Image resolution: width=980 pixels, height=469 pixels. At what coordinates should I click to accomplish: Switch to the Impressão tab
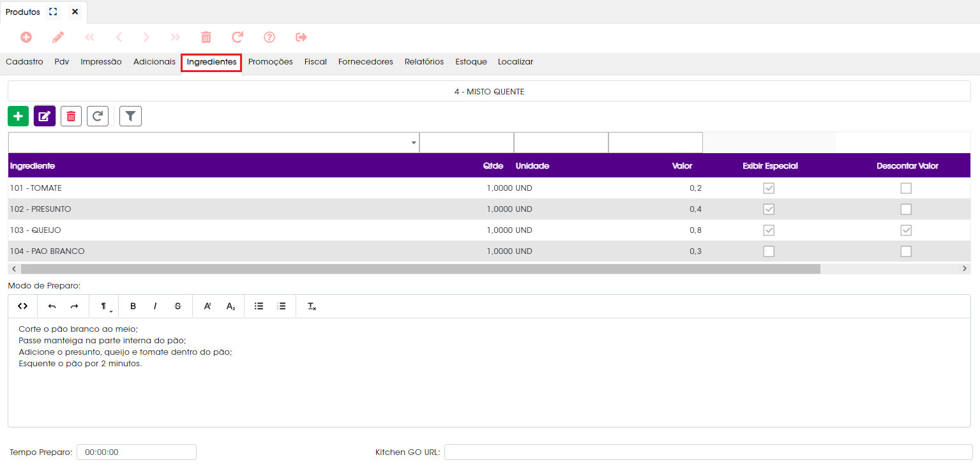tap(101, 62)
